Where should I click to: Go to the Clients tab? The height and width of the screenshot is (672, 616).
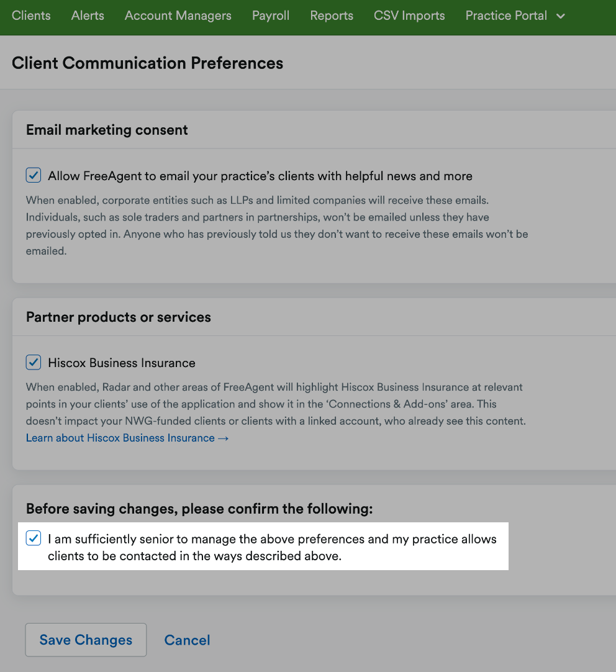(31, 16)
